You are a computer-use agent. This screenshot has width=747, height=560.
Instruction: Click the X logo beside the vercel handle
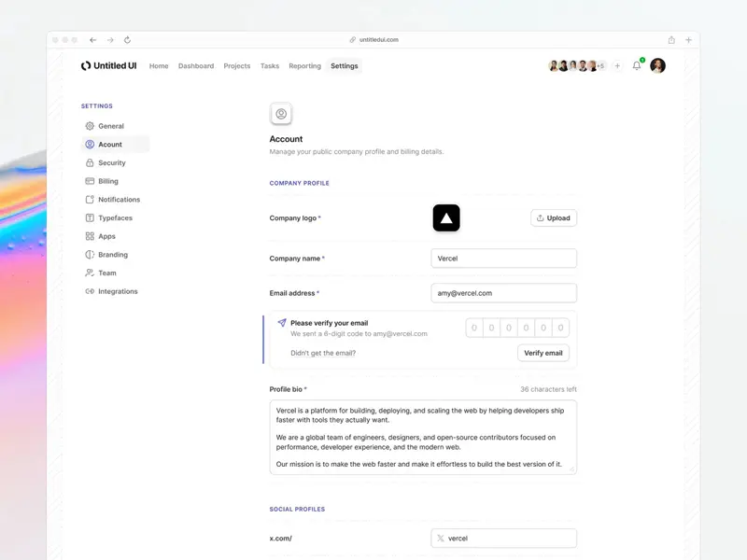click(439, 538)
